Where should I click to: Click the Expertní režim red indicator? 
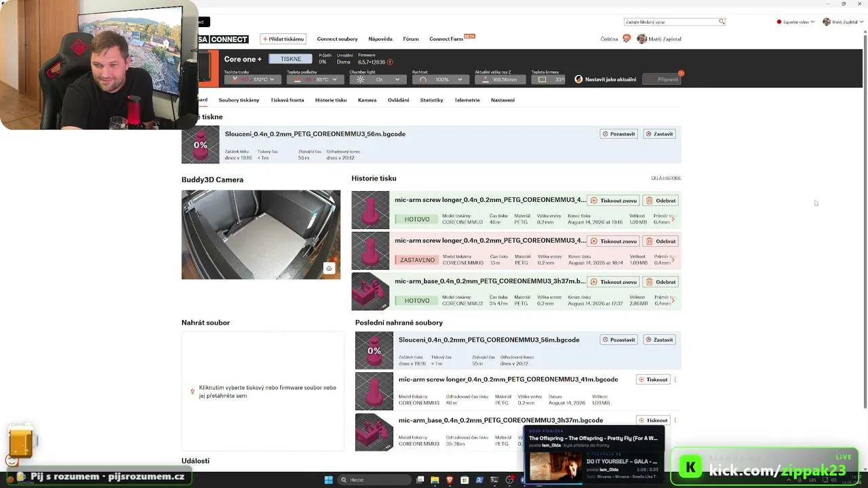click(x=779, y=22)
